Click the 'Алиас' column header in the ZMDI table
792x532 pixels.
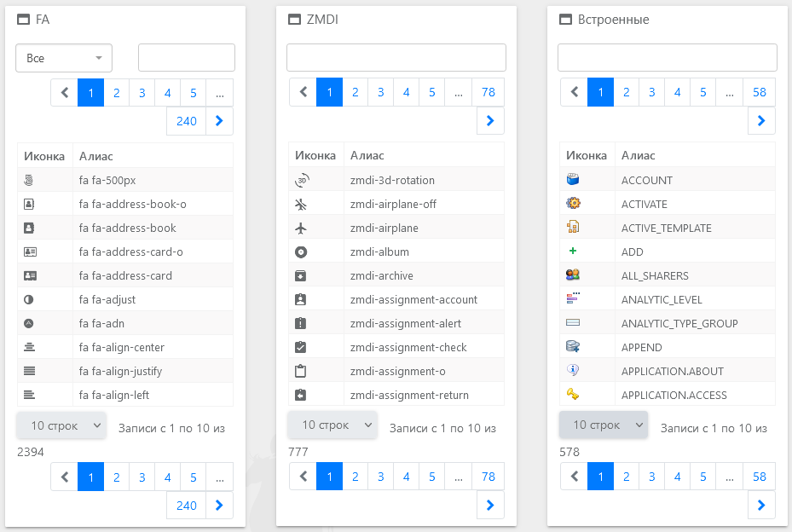pyautogui.click(x=367, y=155)
